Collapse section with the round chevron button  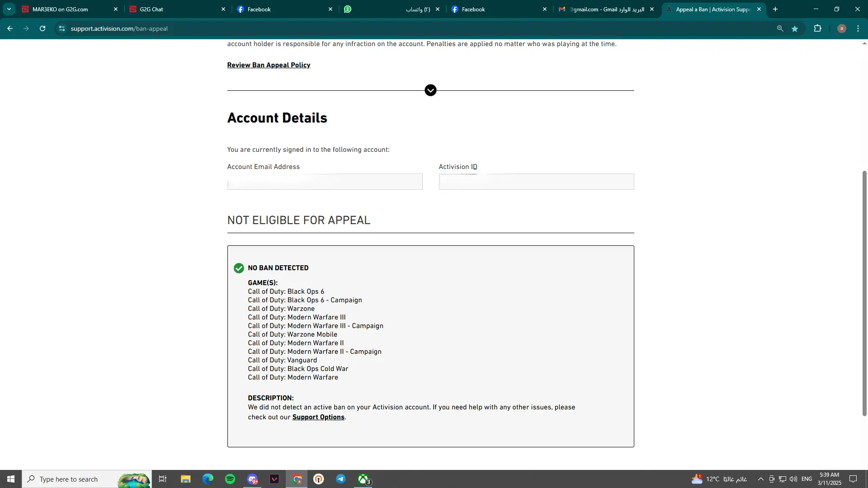click(x=430, y=90)
